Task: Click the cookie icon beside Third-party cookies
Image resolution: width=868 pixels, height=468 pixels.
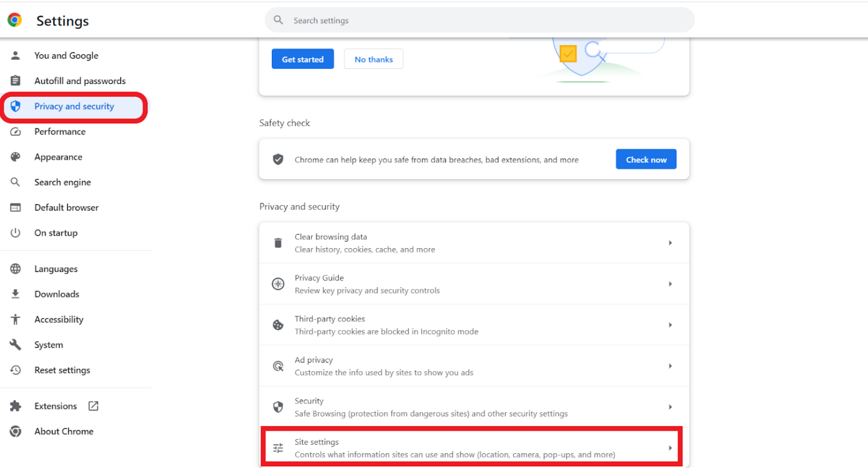Action: [277, 324]
